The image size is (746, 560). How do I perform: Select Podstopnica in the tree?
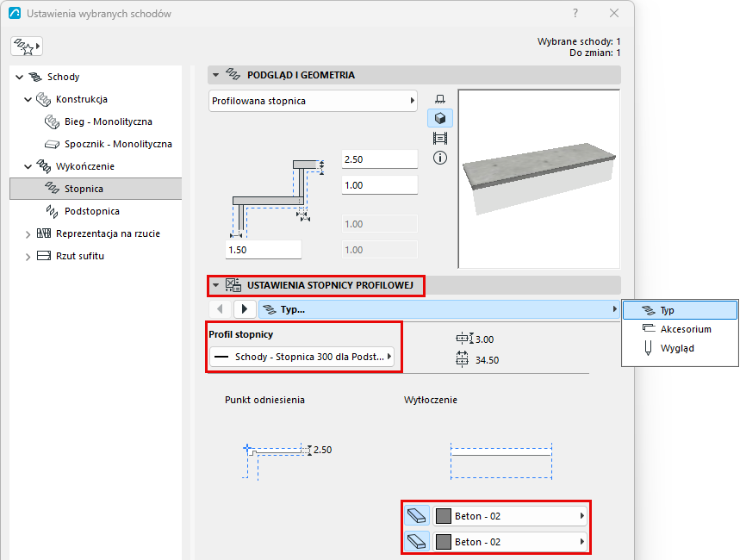(91, 211)
